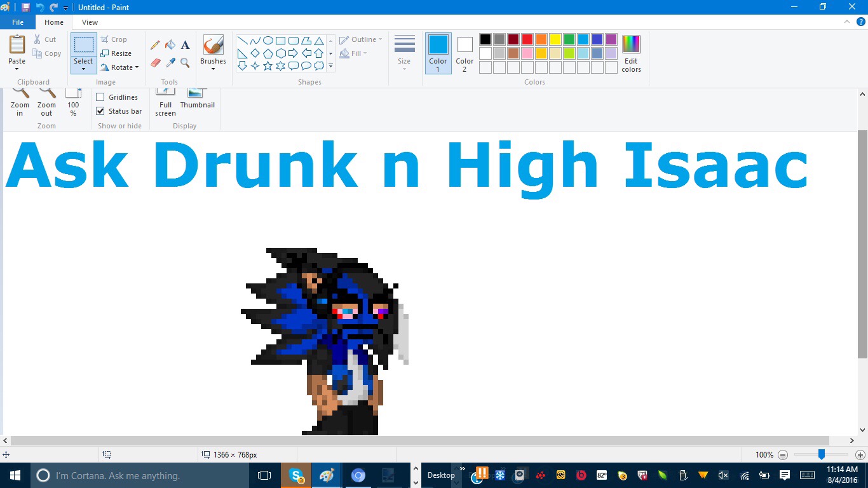Pick the red color swatch

coord(527,39)
